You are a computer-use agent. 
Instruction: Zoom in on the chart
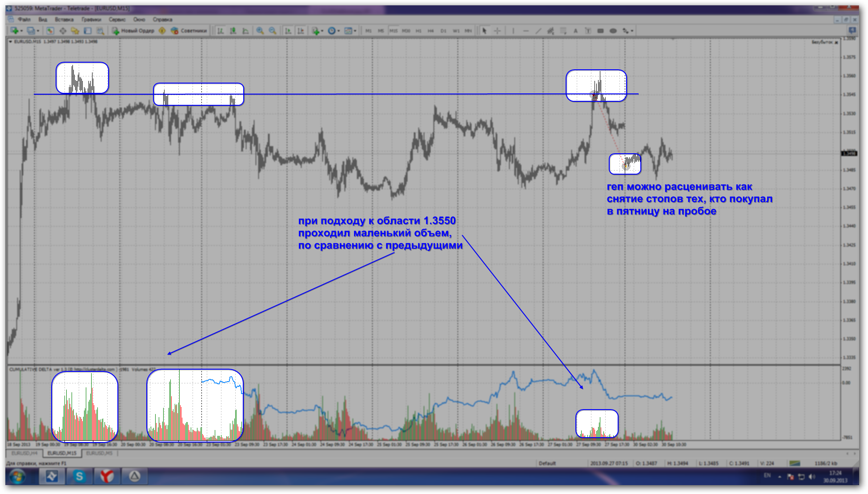click(260, 31)
